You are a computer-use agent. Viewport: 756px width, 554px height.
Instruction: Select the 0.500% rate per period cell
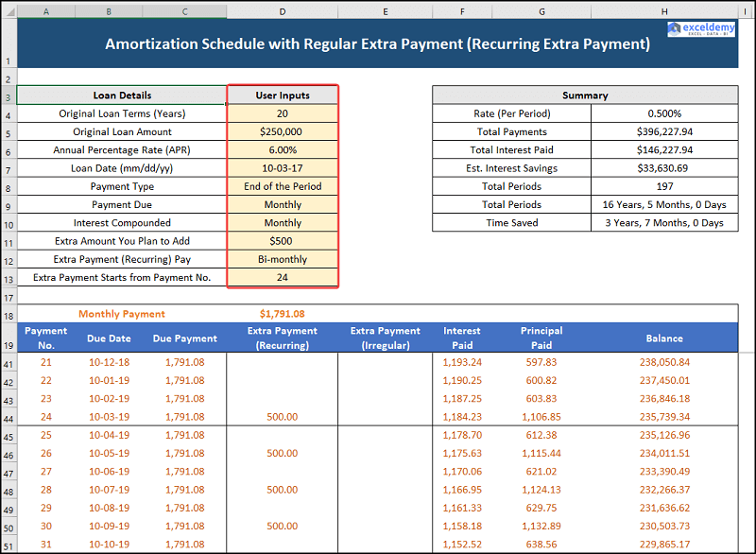click(x=664, y=113)
